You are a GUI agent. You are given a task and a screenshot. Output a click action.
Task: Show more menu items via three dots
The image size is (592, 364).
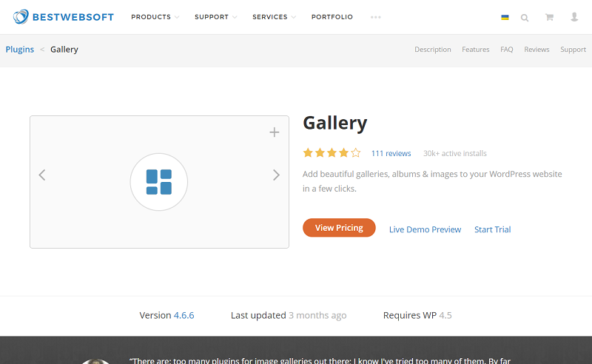click(x=376, y=17)
